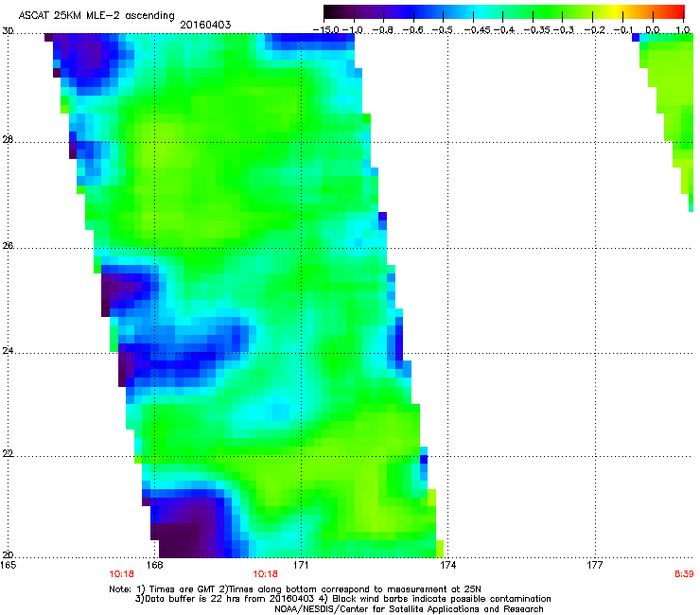Click the -0.2 color scale label

pos(594,30)
